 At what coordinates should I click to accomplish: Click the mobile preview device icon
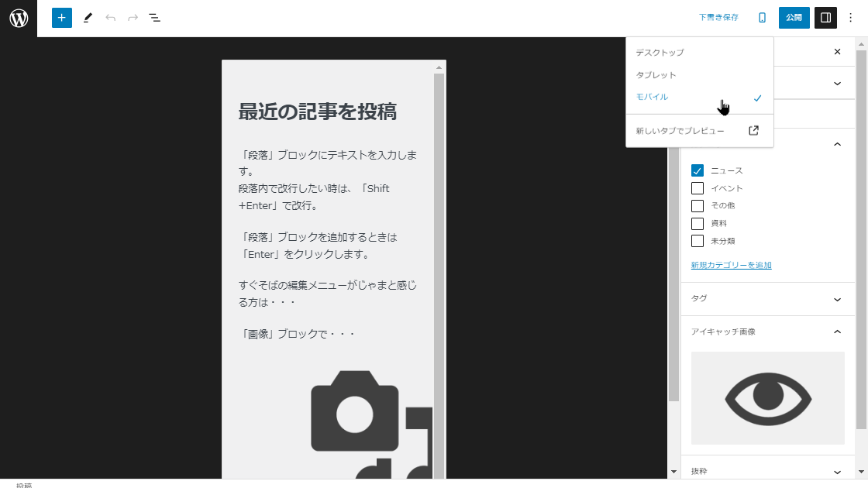click(762, 18)
